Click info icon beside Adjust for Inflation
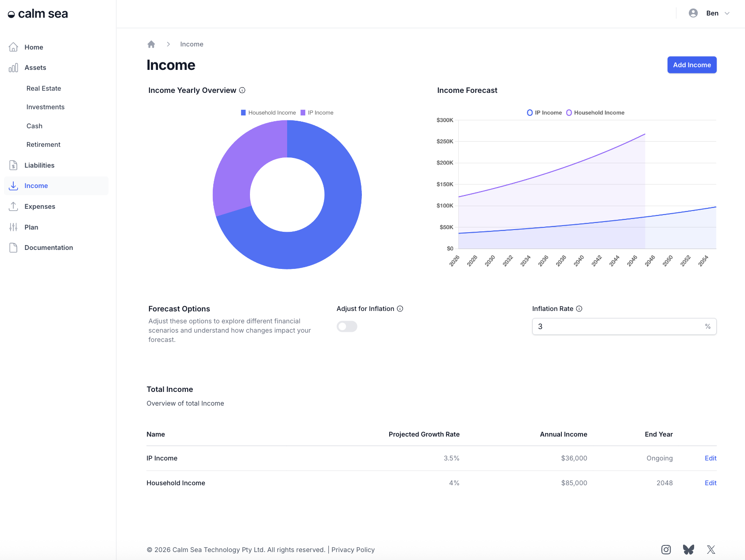This screenshot has height=560, width=745. pos(400,309)
